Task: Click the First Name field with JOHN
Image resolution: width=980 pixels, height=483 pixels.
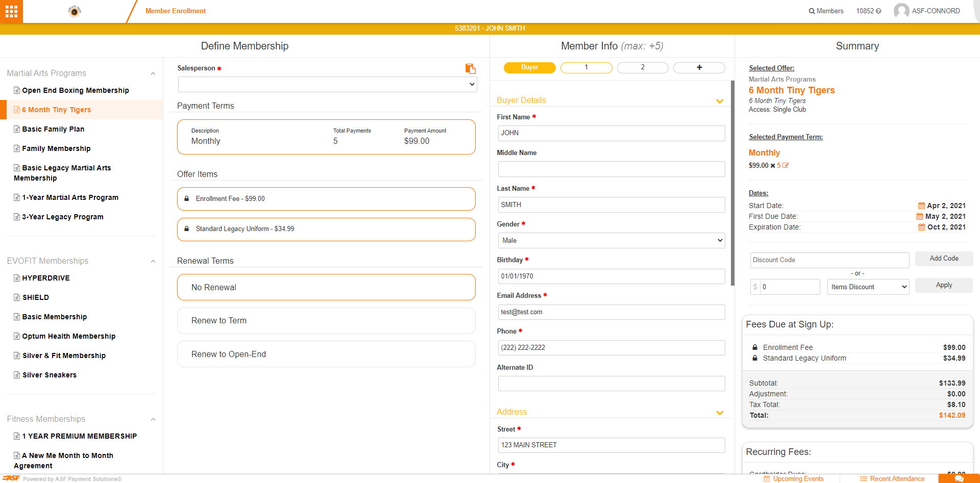Action: 611,133
